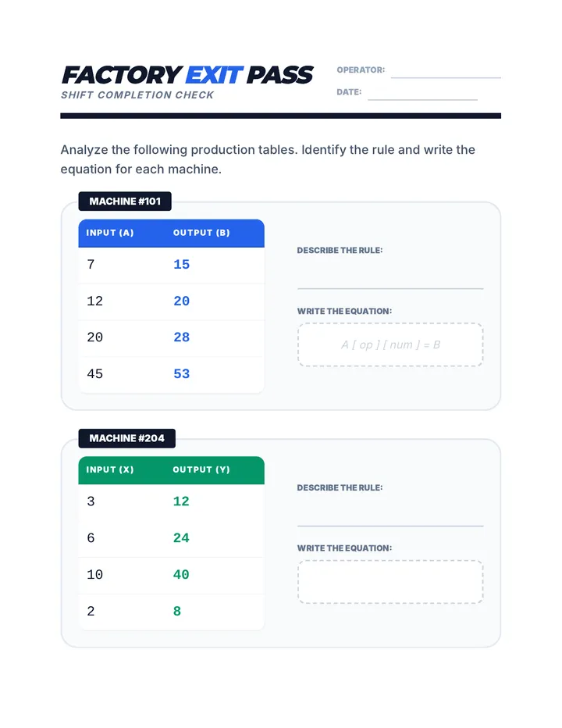Click the Shift Completion Check subtitle
This screenshot has width=562, height=728.
point(137,95)
